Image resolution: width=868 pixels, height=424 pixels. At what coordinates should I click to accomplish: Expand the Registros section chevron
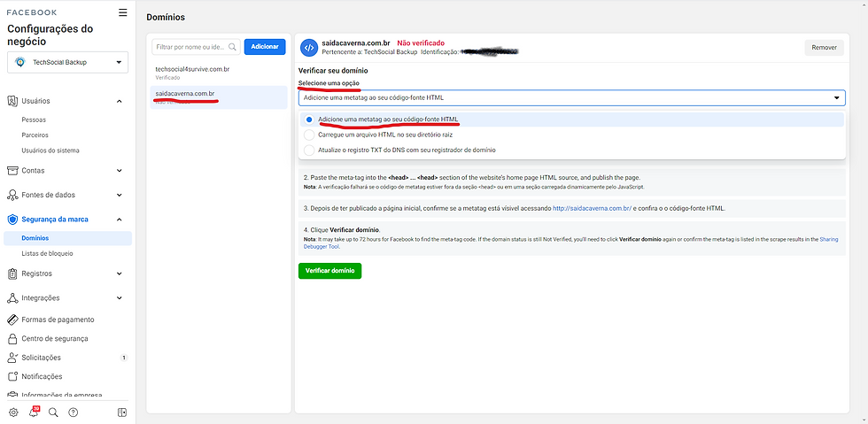[x=119, y=274]
